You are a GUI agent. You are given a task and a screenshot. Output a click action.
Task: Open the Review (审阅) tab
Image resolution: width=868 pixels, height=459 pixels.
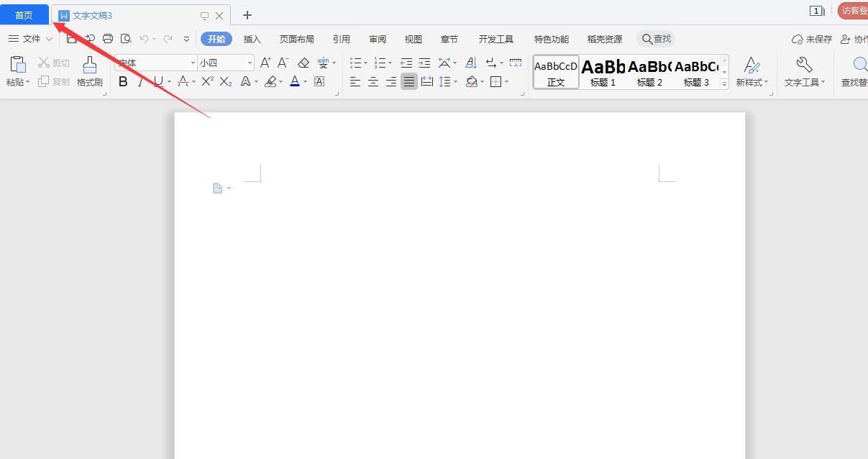(378, 39)
